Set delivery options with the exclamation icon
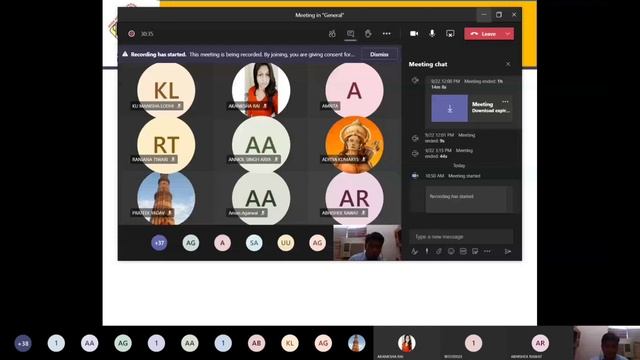 [427, 251]
